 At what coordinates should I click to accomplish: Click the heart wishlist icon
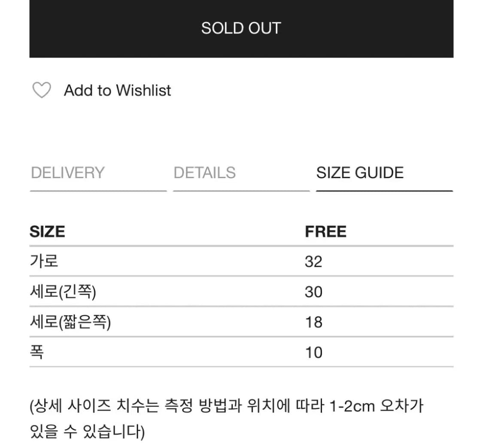pos(41,90)
